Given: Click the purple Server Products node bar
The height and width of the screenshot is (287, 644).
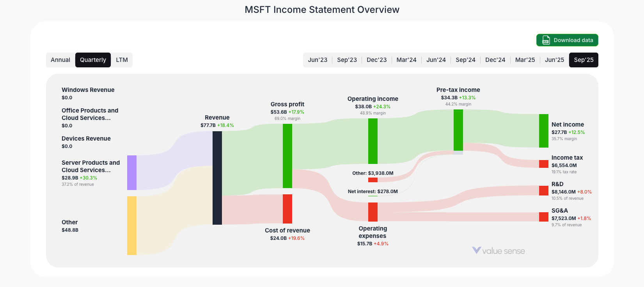Looking at the screenshot, I should (132, 173).
